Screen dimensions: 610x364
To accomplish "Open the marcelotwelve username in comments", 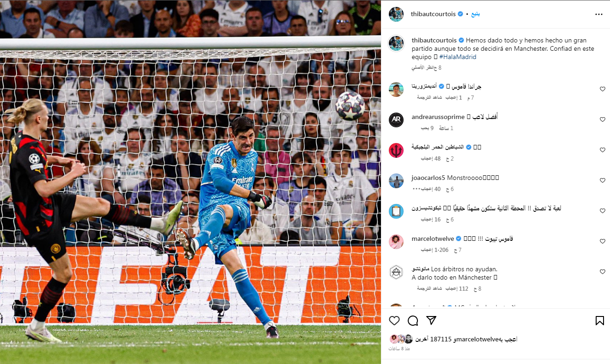I will tap(433, 239).
